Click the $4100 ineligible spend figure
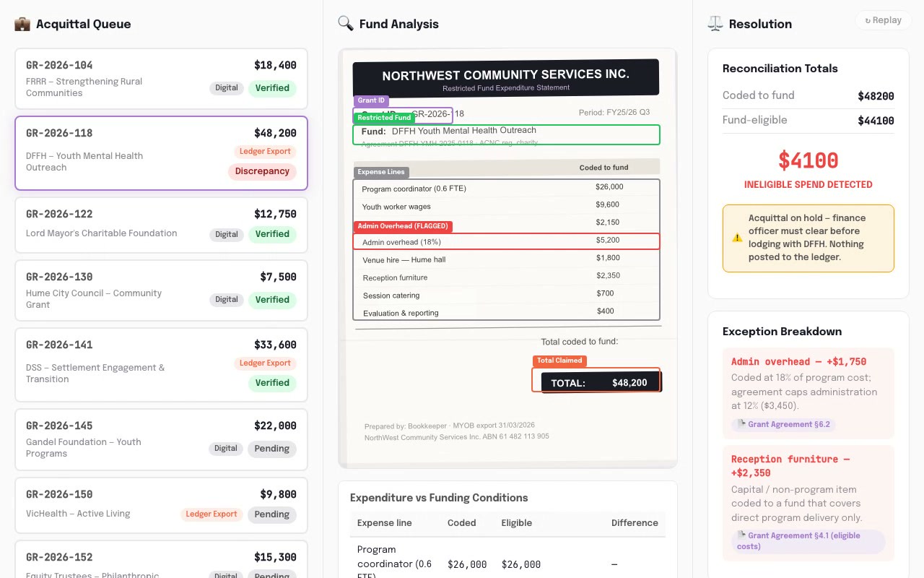This screenshot has height=578, width=924. 808,160
